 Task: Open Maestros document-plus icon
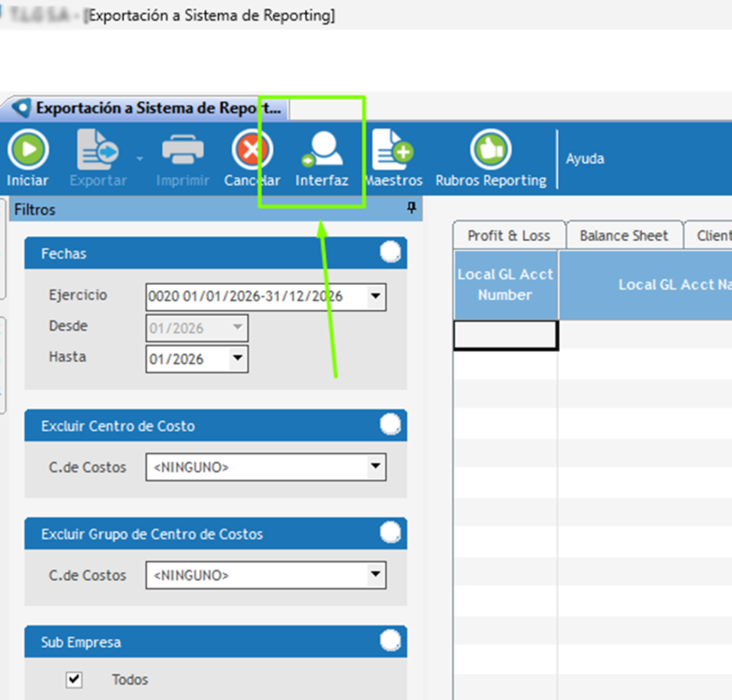click(x=392, y=149)
